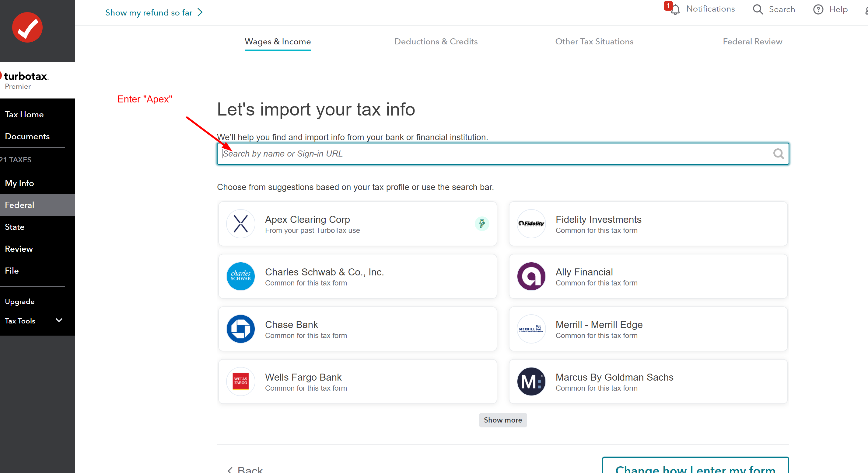Click Show more institutions button
Image resolution: width=868 pixels, height=473 pixels.
[x=503, y=420]
